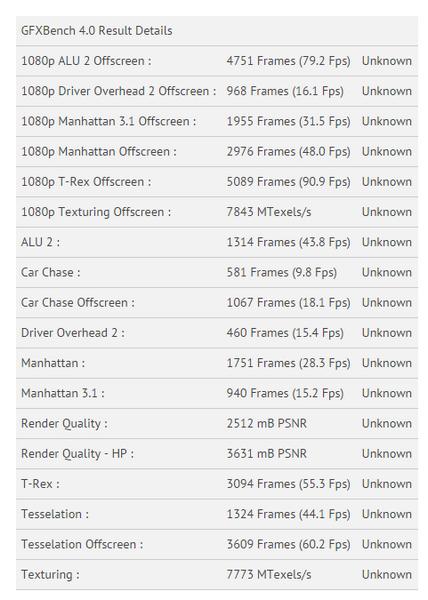Click Unknown in the 1080p ALU 2 Offscreen row
The width and height of the screenshot is (428, 600).
coord(387,61)
